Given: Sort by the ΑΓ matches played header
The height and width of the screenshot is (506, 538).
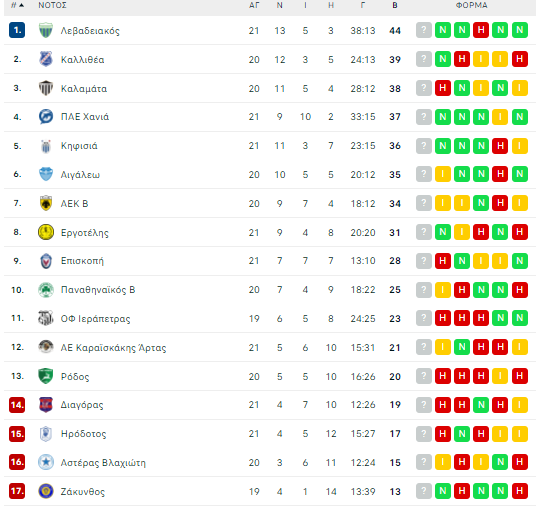Looking at the screenshot, I should 254,5.
